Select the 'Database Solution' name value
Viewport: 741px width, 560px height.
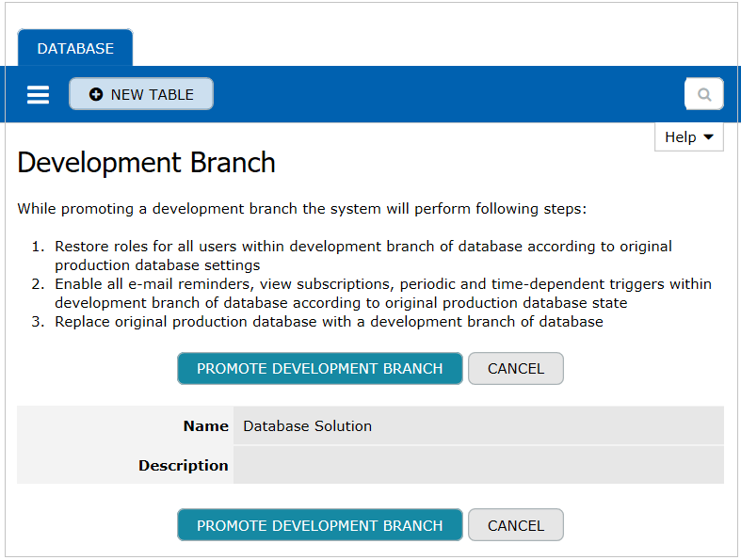[307, 425]
